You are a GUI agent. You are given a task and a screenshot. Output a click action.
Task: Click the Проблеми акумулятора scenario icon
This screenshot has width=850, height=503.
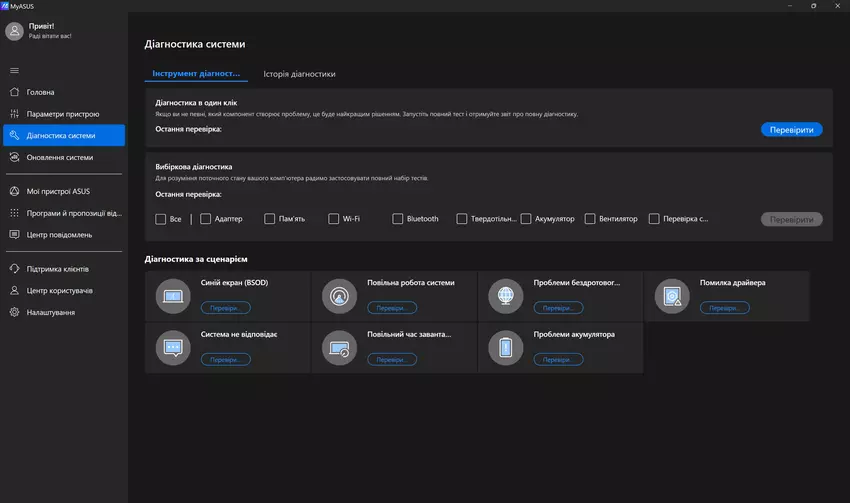(x=506, y=348)
